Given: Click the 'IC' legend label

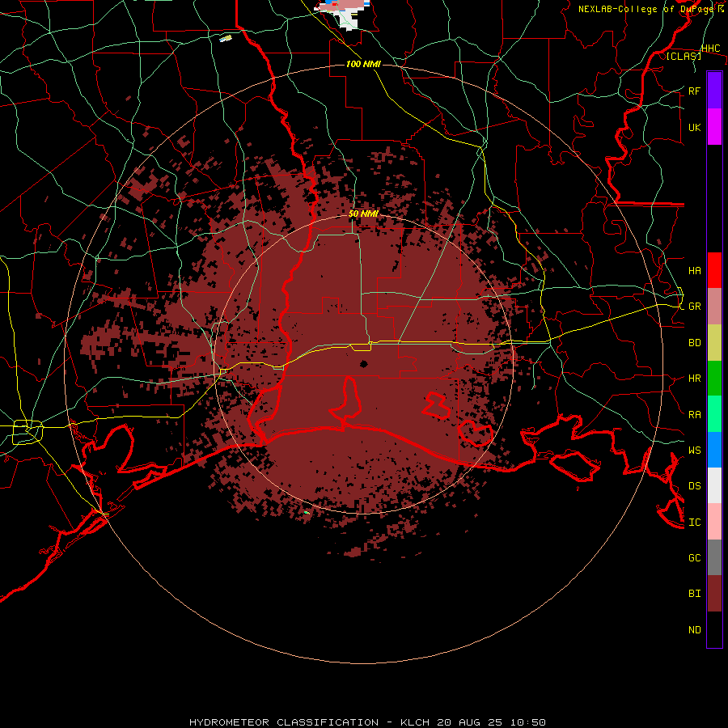Looking at the screenshot, I should pos(695,522).
